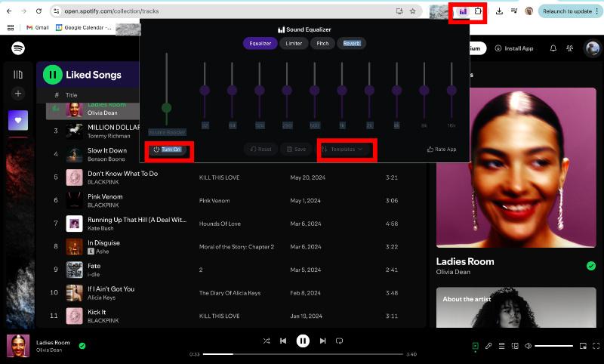This screenshot has width=604, height=364.
Task: Click the Volume Booster slider handle
Action: [x=166, y=108]
